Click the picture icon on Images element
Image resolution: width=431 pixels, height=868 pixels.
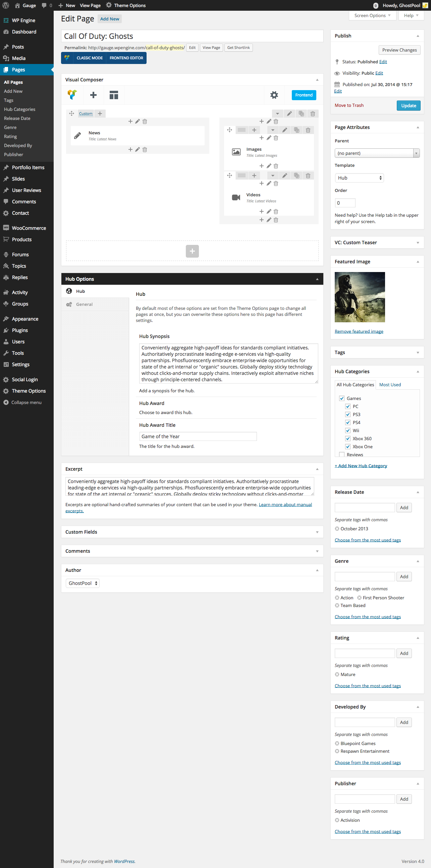pyautogui.click(x=236, y=152)
